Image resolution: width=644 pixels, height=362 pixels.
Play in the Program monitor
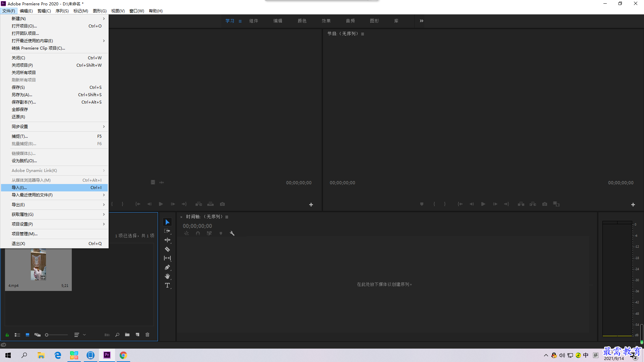click(x=483, y=204)
